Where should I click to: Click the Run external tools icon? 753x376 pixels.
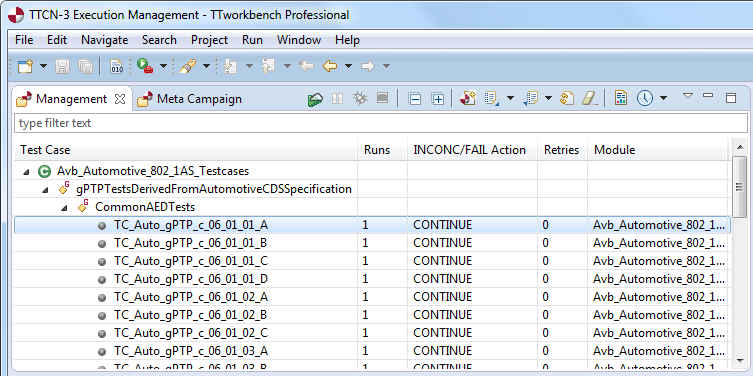pos(145,66)
